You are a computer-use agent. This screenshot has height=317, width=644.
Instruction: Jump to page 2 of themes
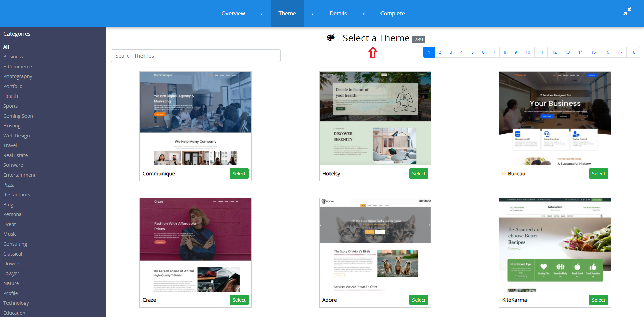pos(440,52)
